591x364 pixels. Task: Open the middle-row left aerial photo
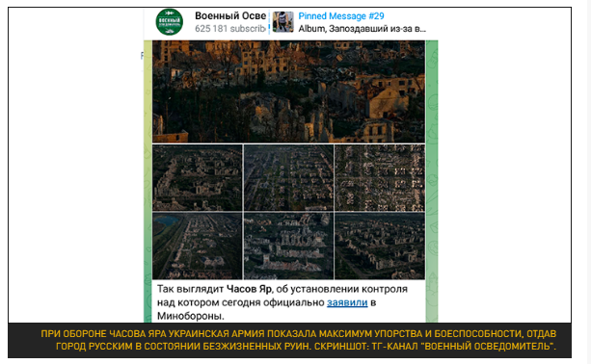click(198, 178)
